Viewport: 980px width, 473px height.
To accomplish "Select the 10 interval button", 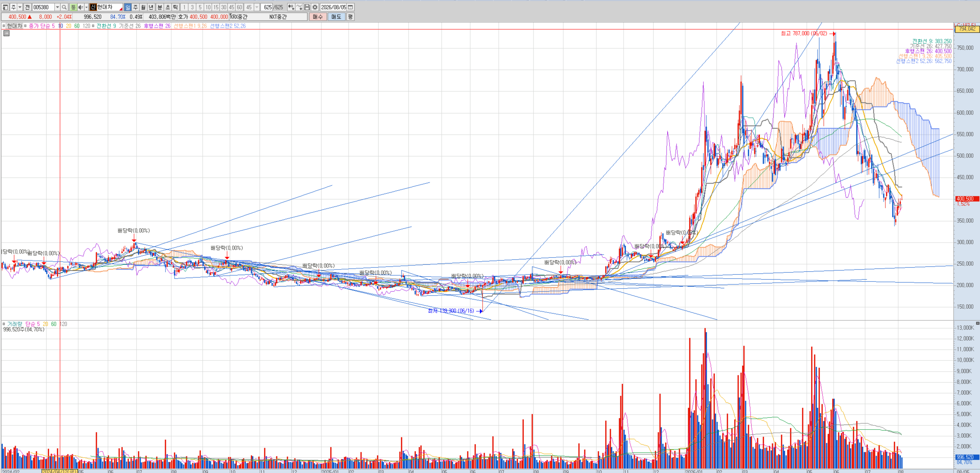I will pyautogui.click(x=208, y=7).
